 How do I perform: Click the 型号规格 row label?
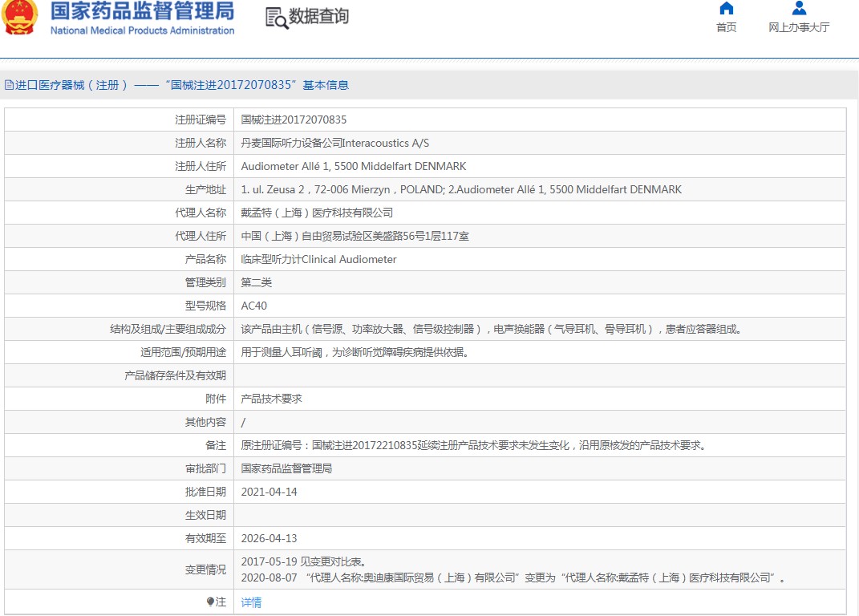coord(205,306)
